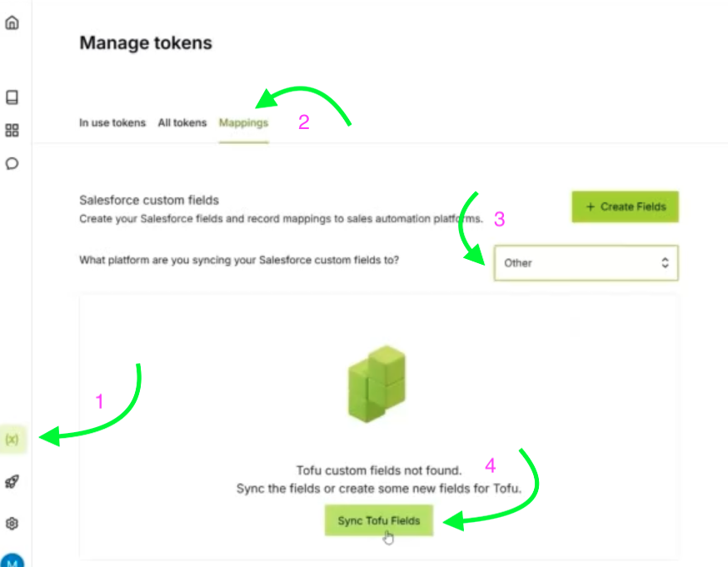Click the up/down chevrons on the platform selector
Screen dimensions: 728x567
coord(665,262)
